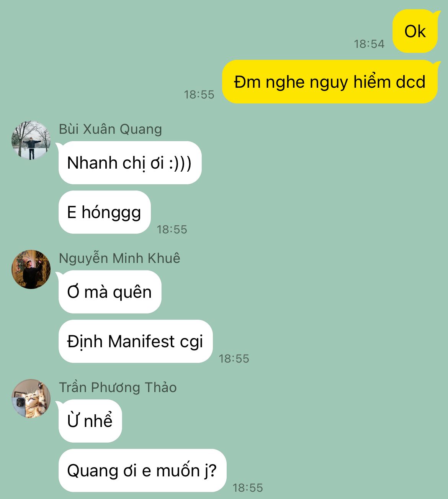Open Bùi Xuân Quang's profile picture
This screenshot has height=499, width=448.
click(31, 140)
